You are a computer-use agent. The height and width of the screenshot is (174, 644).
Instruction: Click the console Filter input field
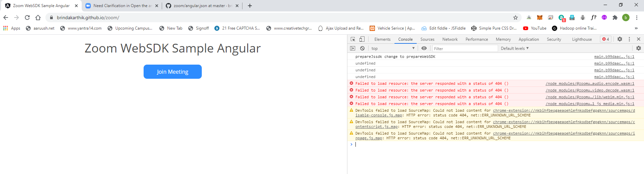[465, 48]
